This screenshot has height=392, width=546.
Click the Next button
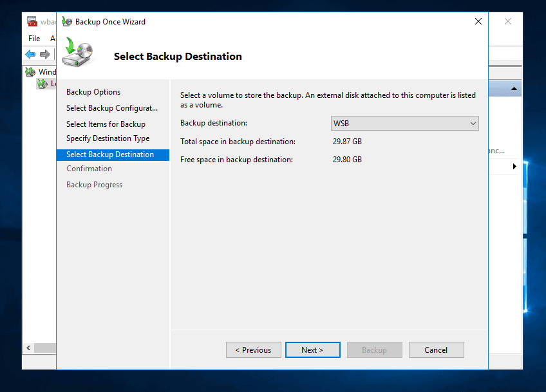click(312, 350)
